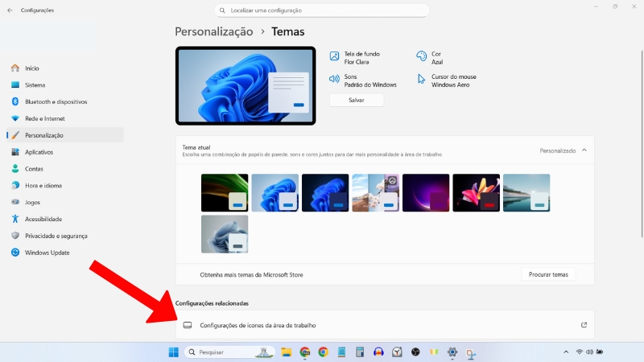Click the Sons speaker icon
This screenshot has width=644, height=362.
coord(335,80)
